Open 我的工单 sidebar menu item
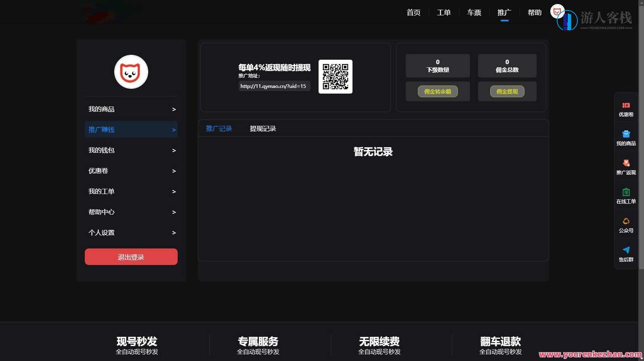 131,192
